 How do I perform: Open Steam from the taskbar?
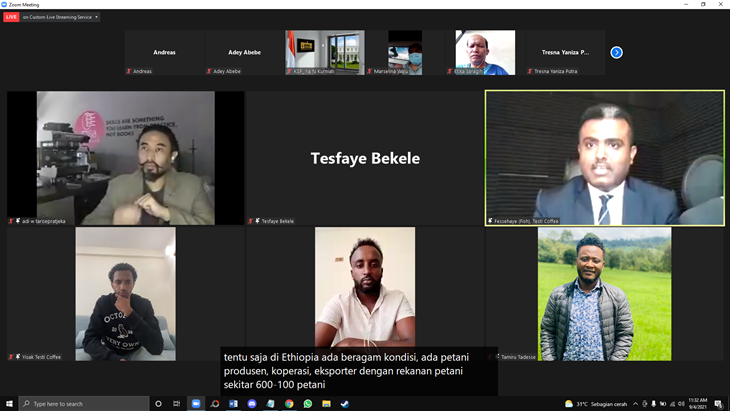[x=345, y=404]
